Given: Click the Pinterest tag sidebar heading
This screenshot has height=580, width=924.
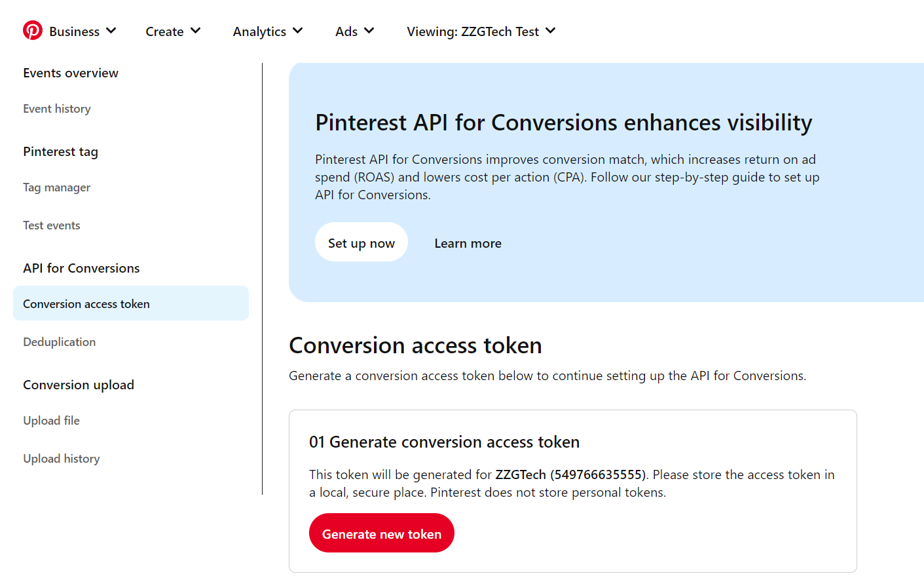Looking at the screenshot, I should tap(60, 151).
